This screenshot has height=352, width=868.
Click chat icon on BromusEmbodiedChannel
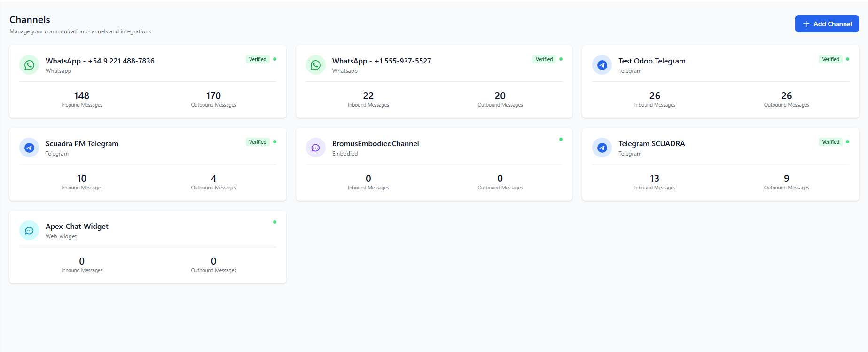[316, 148]
